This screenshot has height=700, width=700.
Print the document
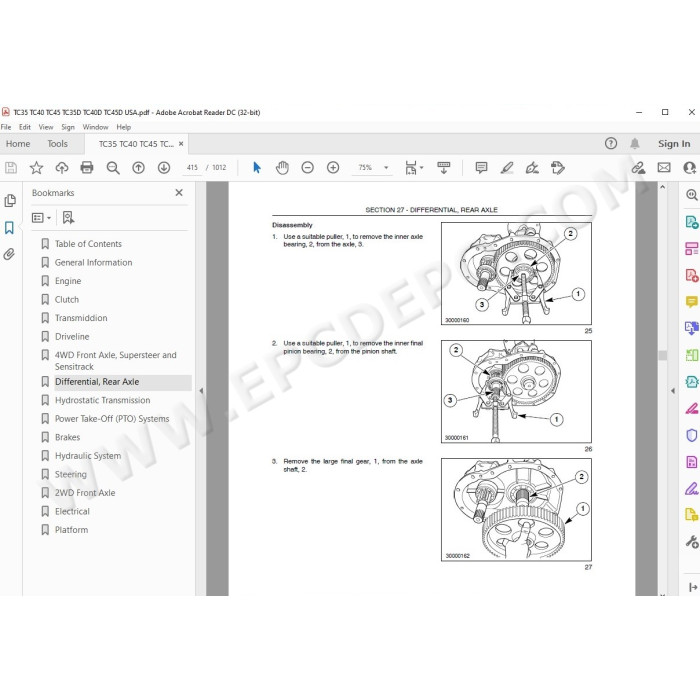(87, 168)
